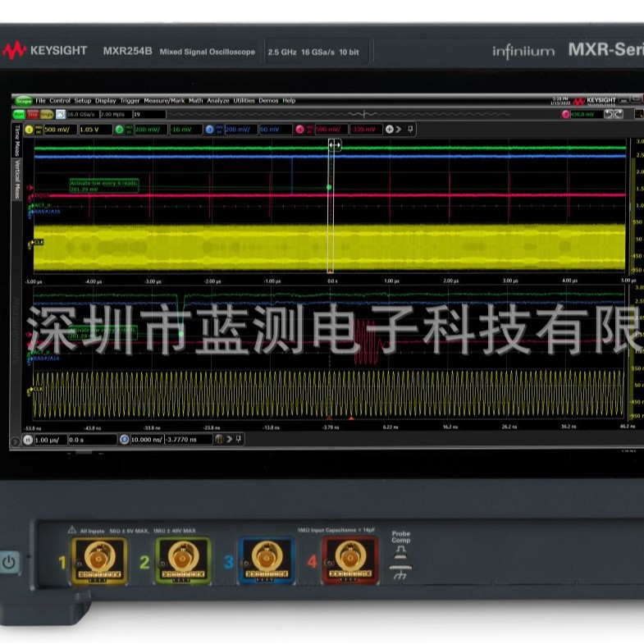Edit the trigger level 430.0 mV field
This screenshot has height=644, width=644.
(587, 115)
